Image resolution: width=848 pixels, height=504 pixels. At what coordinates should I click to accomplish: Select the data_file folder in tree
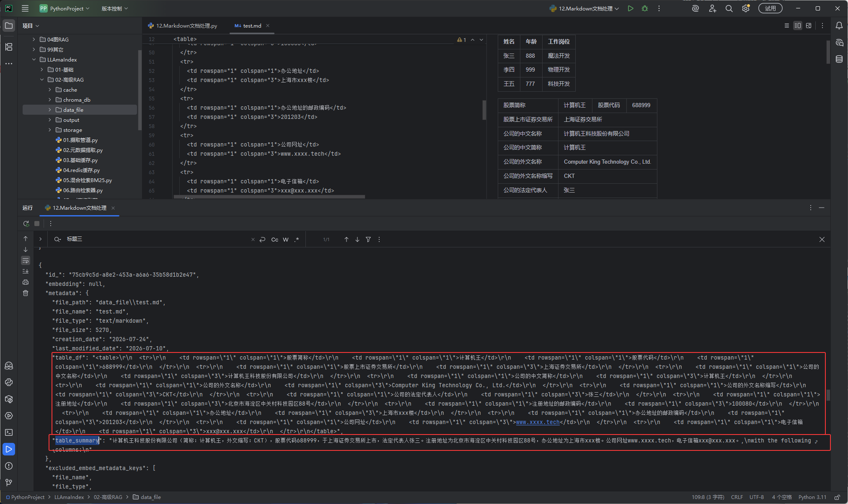tap(80, 110)
